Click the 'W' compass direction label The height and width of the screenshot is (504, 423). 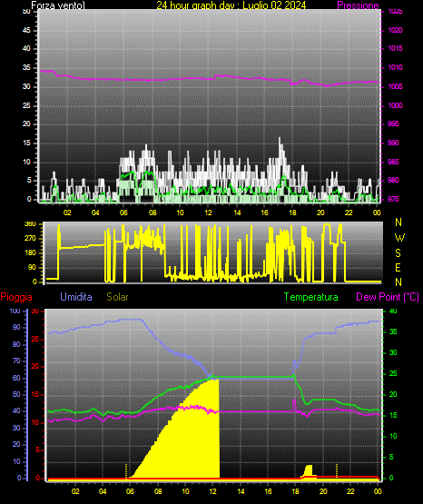(x=399, y=238)
